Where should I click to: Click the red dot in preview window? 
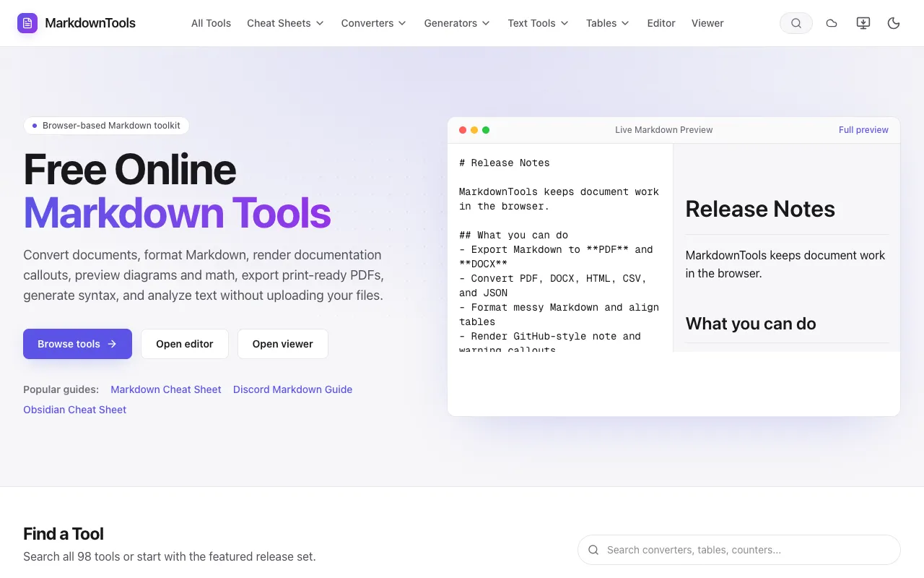point(463,130)
